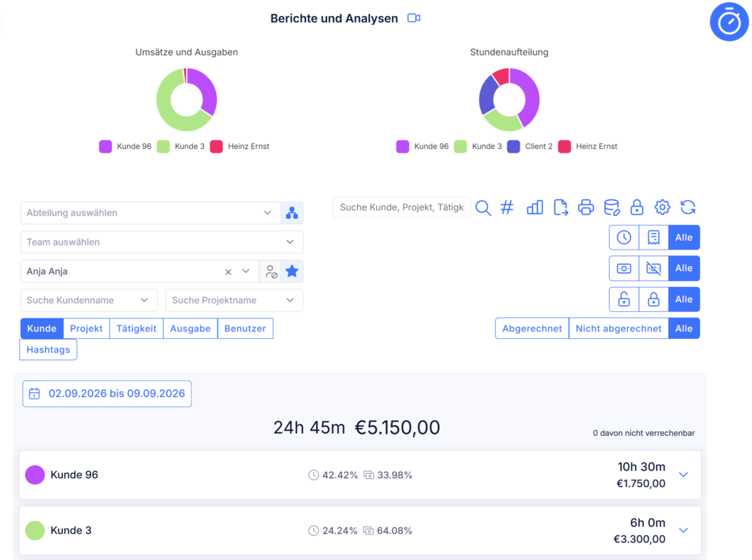Toggle the favorite star for user

click(292, 272)
